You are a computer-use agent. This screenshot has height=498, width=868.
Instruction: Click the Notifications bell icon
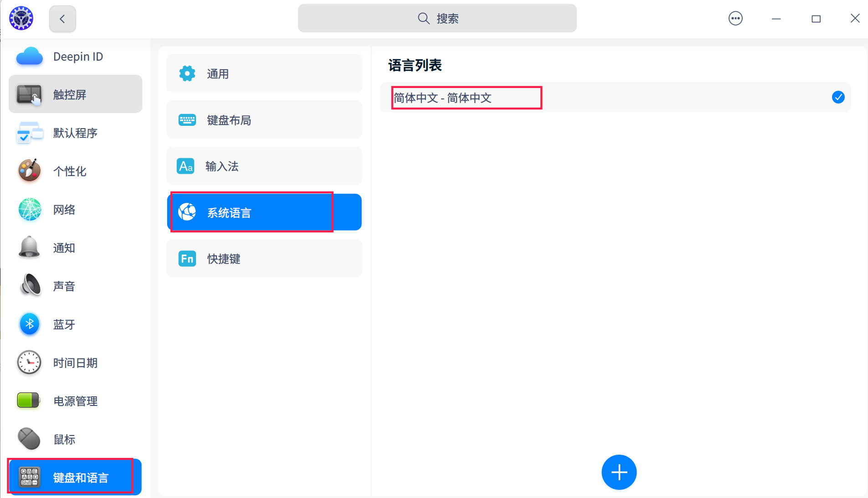(30, 248)
